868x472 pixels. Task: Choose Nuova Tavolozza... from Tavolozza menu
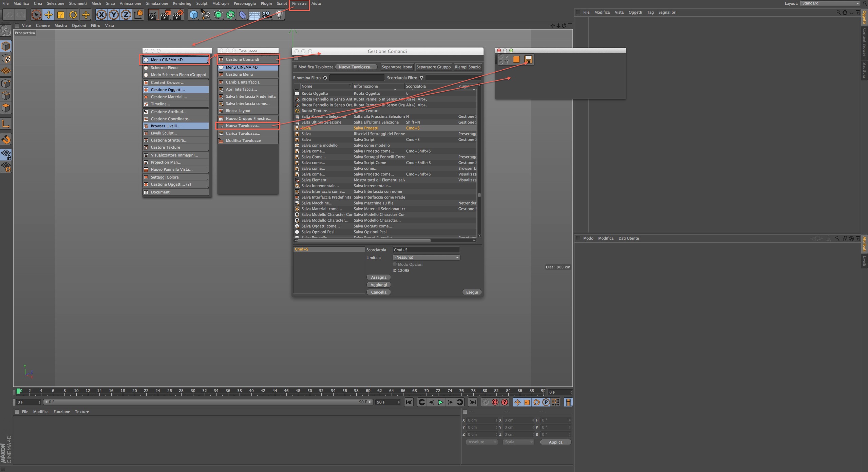tap(243, 126)
